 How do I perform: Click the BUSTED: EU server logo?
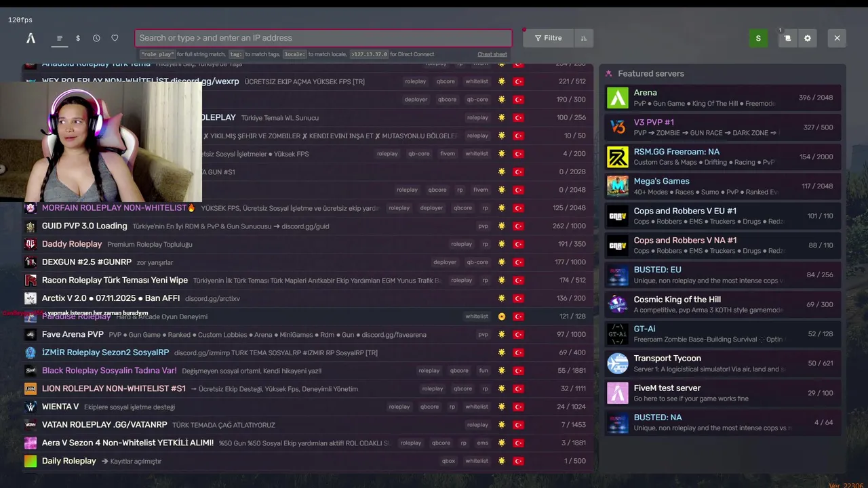point(618,274)
